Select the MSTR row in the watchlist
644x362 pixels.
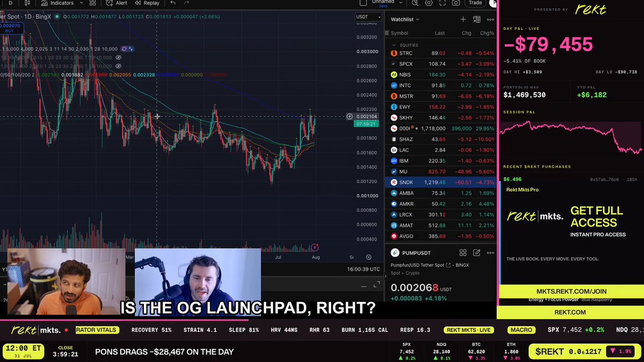[441, 96]
